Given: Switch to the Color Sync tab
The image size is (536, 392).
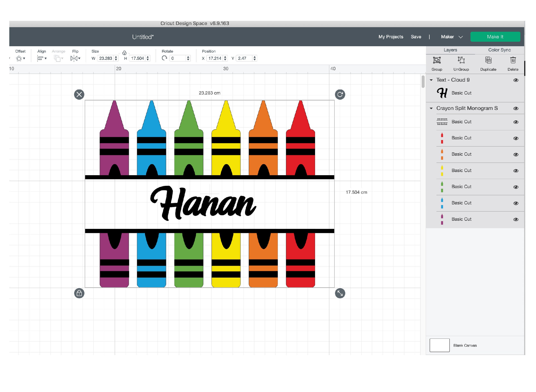Looking at the screenshot, I should coord(499,50).
